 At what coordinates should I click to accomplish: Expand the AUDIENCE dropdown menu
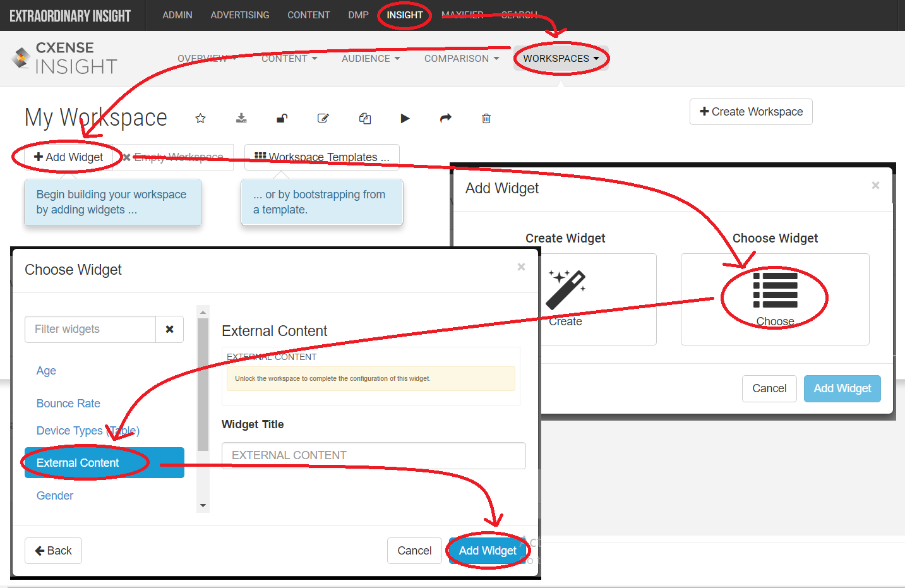click(371, 59)
